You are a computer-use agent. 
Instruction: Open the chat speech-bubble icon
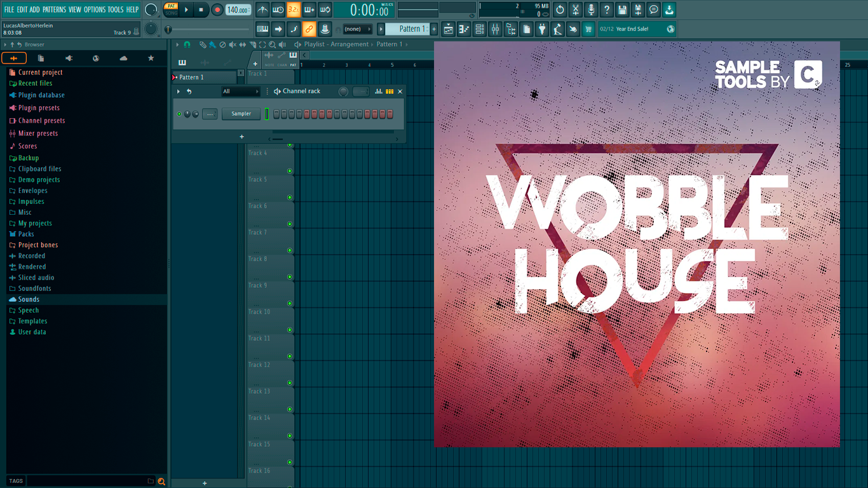click(x=653, y=10)
